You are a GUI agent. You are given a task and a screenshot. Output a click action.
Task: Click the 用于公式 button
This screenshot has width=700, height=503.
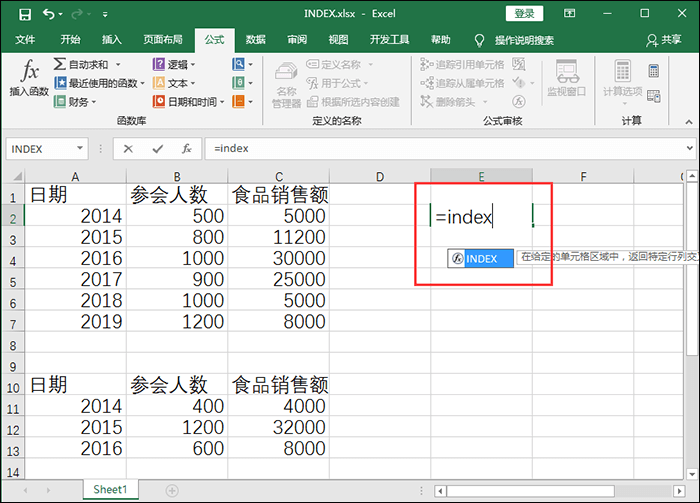(338, 83)
